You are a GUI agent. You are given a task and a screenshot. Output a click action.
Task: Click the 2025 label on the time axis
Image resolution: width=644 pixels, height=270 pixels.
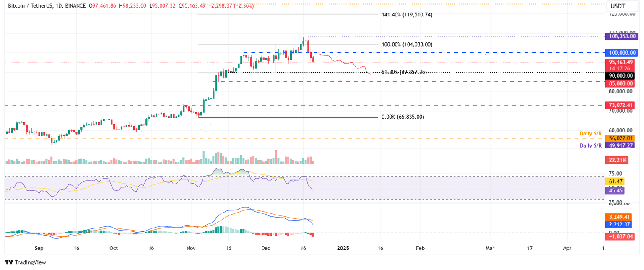click(x=343, y=248)
